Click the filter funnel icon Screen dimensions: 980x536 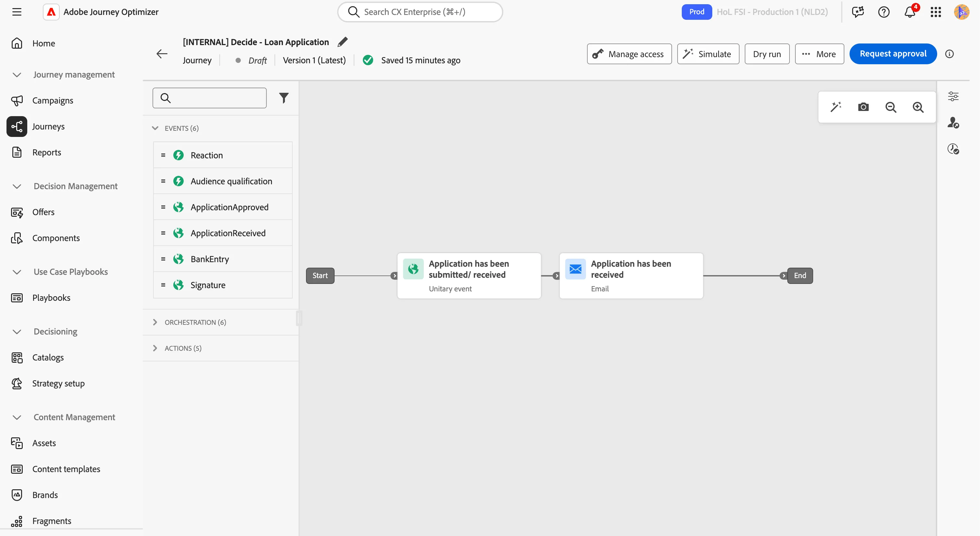pos(284,98)
